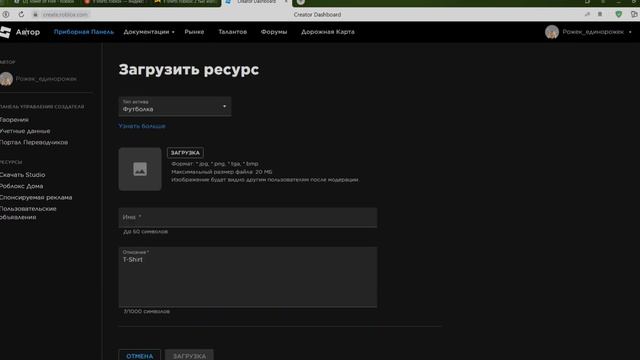
Task: Click the Roblox Creator logo icon
Action: [x=5, y=32]
